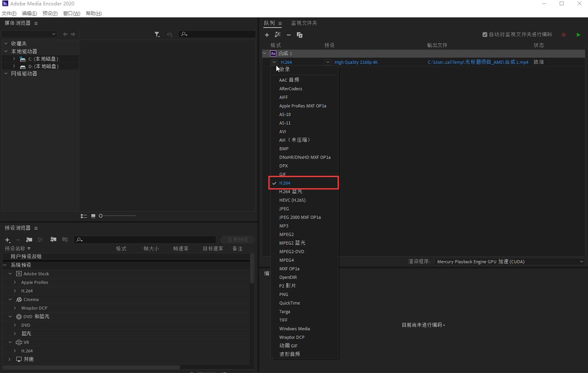Image resolution: width=588 pixels, height=373 pixels.
Task: Open the 媒体浏览器 panel menu icon
Action: click(x=36, y=24)
